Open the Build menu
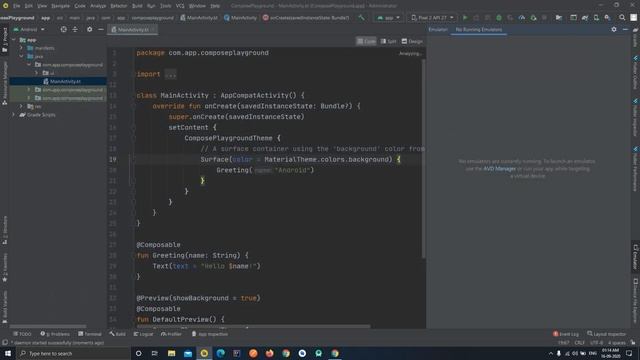This screenshot has height=360, width=640. (137, 6)
